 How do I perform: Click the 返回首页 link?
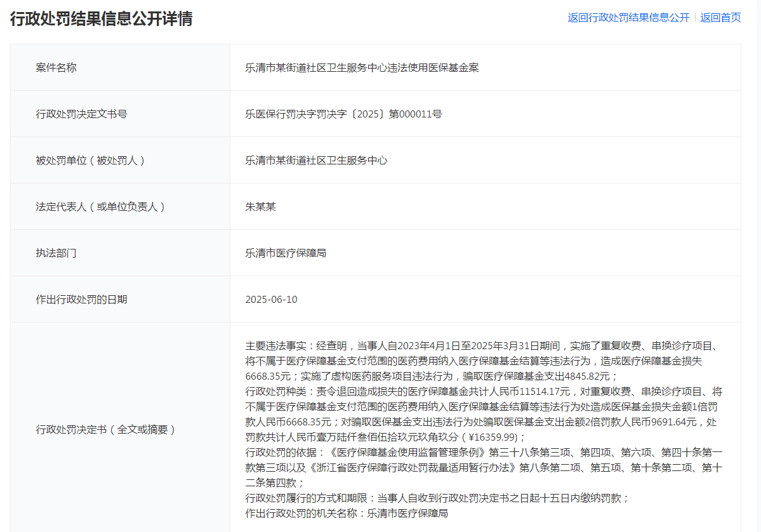[720, 18]
